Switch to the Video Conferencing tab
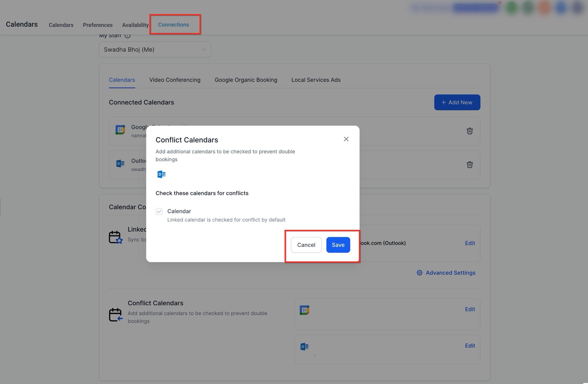Viewport: 588px width, 384px height. pos(175,80)
